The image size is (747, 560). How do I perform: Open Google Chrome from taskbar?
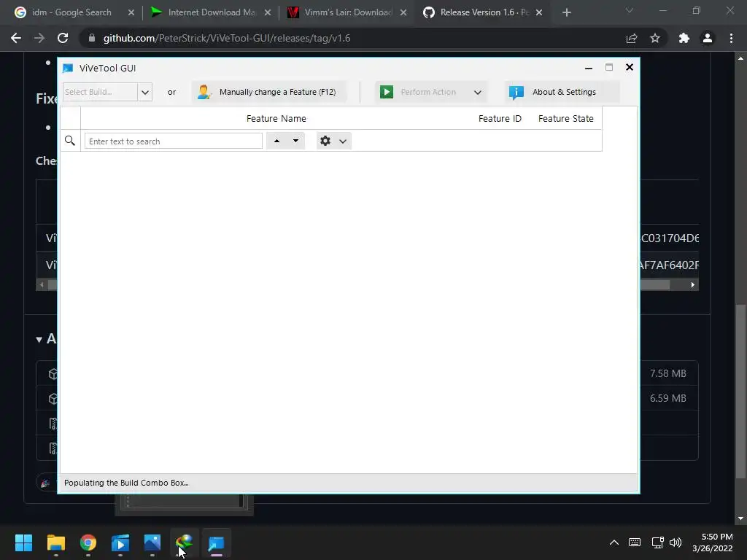coord(88,542)
